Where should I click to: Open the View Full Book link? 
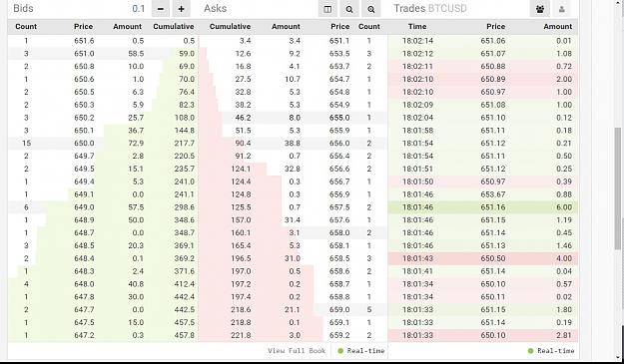[297, 351]
